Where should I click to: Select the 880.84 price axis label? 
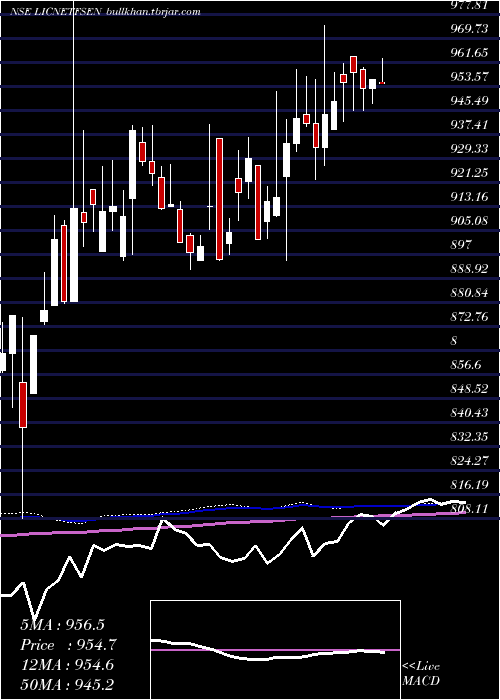(x=471, y=293)
